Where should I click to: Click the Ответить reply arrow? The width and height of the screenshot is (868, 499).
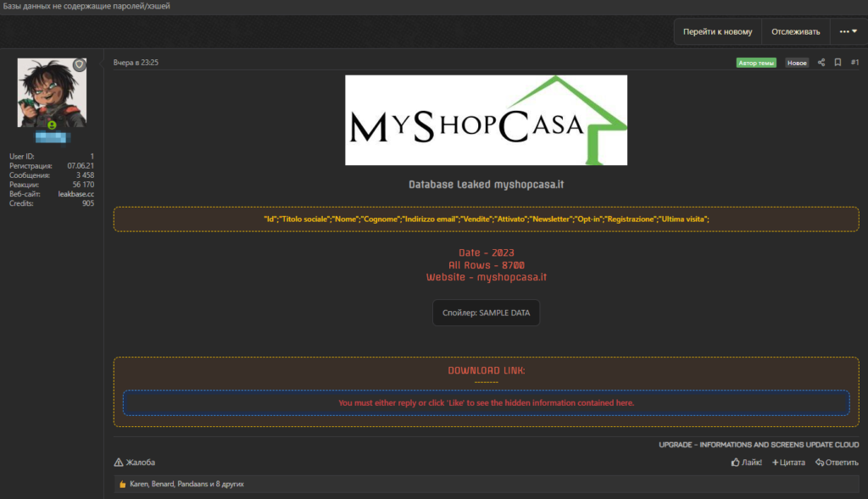820,463
